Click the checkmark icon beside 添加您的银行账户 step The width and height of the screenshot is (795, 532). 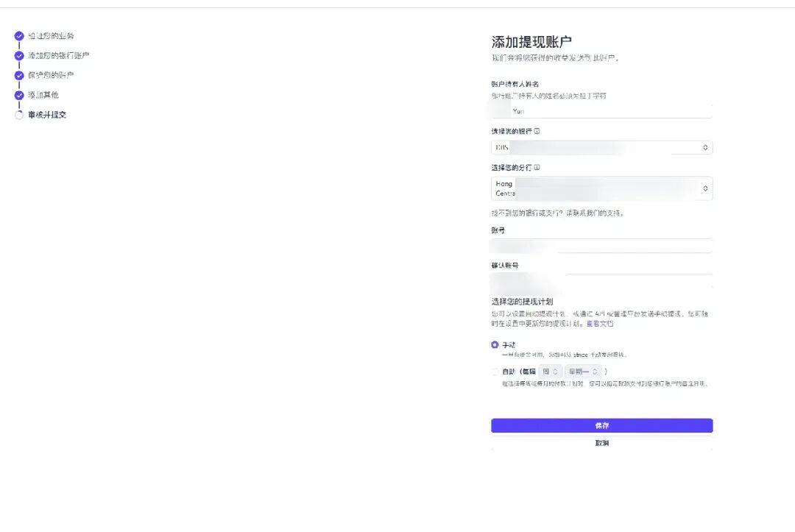pyautogui.click(x=19, y=56)
